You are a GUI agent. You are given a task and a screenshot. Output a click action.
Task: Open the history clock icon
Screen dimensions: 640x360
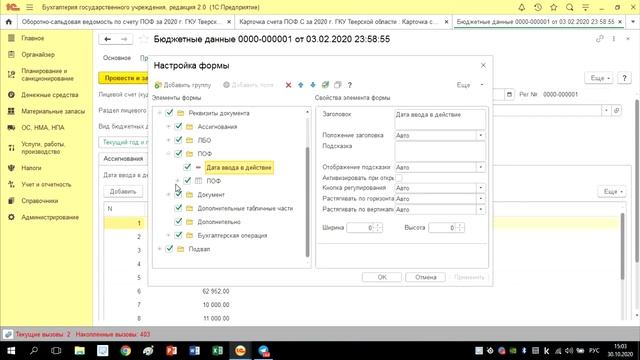point(538,7)
